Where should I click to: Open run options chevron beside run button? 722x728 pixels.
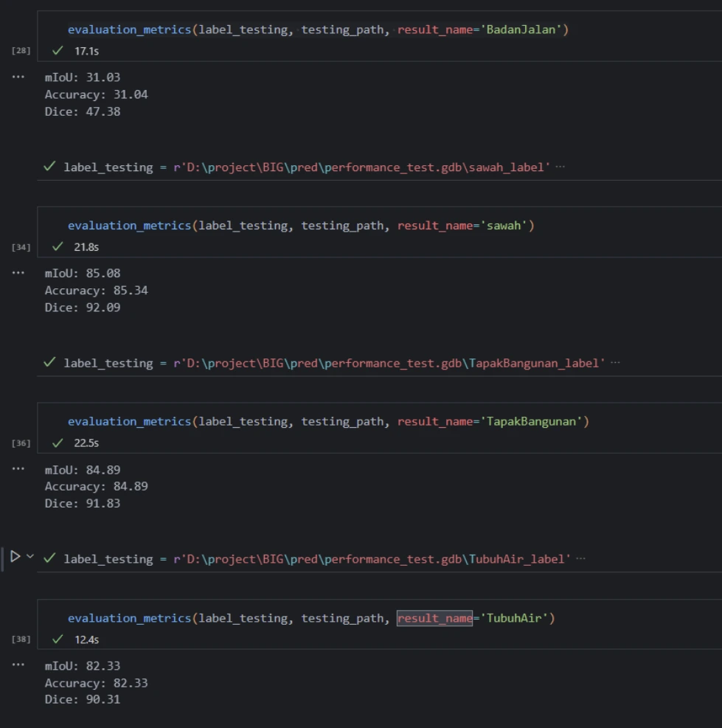(x=30, y=557)
